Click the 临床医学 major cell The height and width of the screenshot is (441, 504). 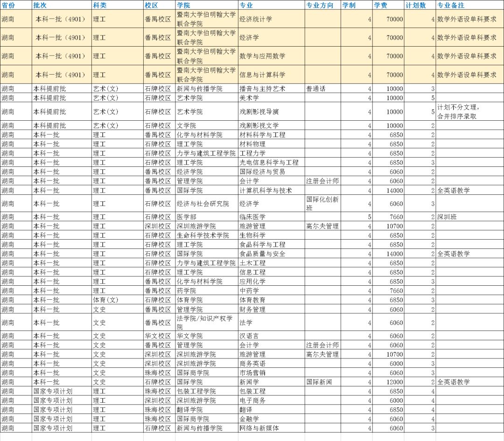pyautogui.click(x=271, y=217)
